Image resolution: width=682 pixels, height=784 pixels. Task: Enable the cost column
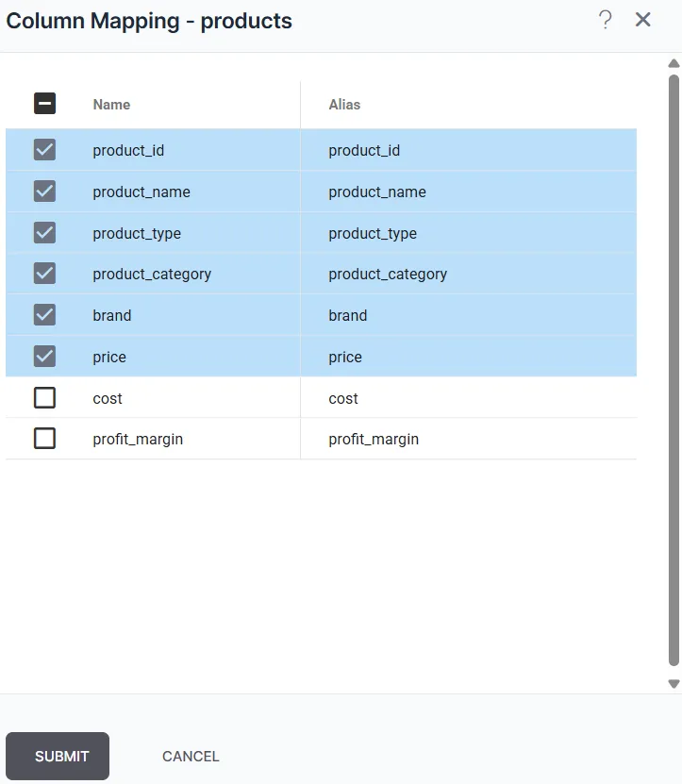point(44,398)
